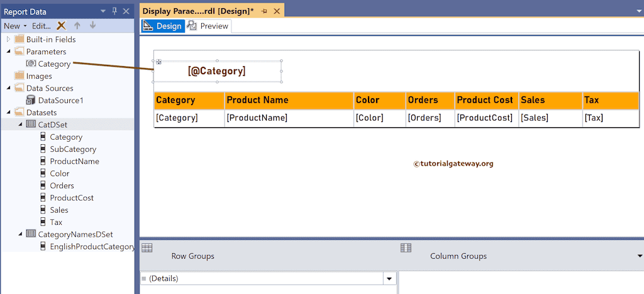
Task: Select the Built-in Fields folder icon
Action: 19,40
